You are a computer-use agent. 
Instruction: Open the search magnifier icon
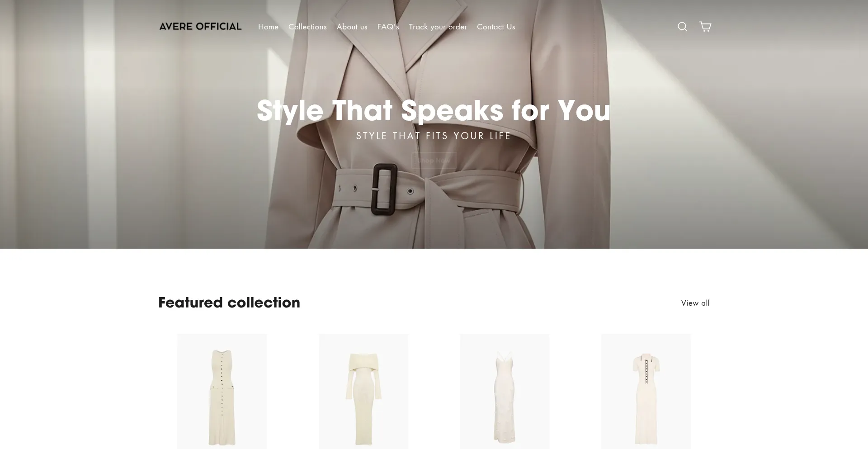click(x=682, y=27)
